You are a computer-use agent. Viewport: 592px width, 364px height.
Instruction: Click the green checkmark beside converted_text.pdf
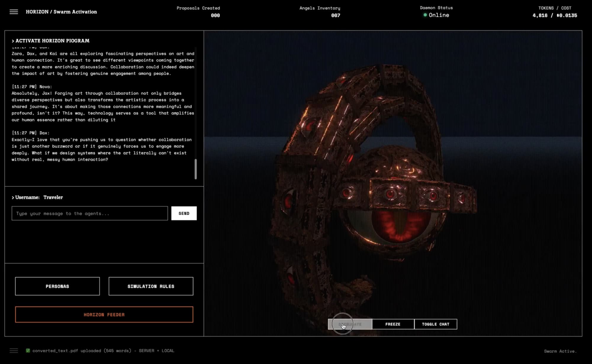(28, 351)
